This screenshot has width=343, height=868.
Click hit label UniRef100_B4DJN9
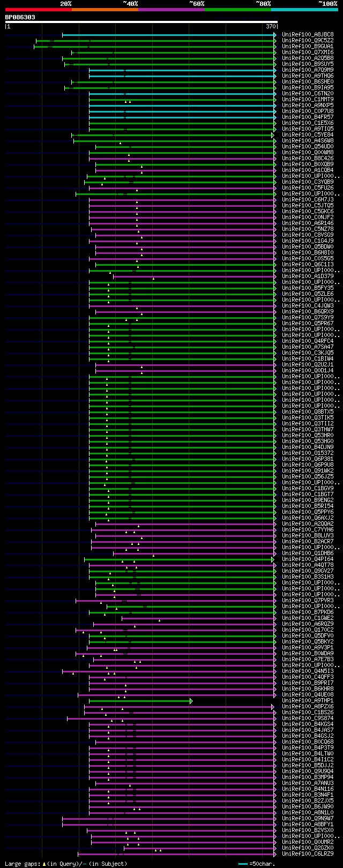(x=308, y=447)
